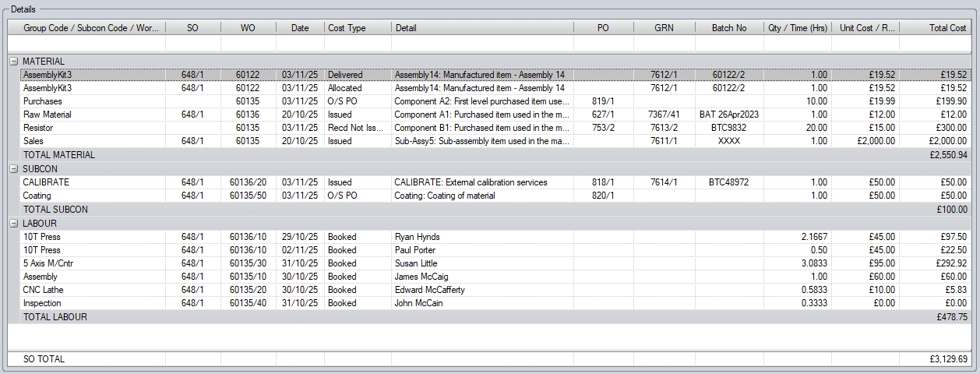Click the Inspection labour row
Viewport: 980px width, 374px height.
[42, 303]
